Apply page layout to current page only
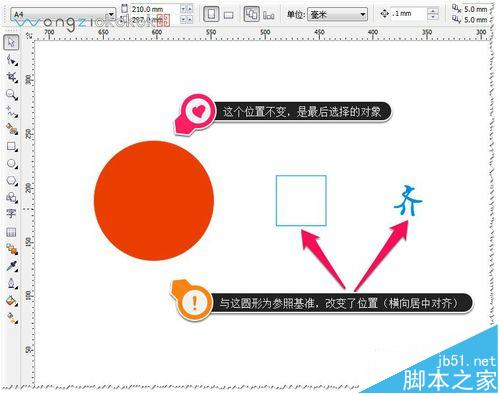The width and height of the screenshot is (500, 395). click(x=269, y=15)
